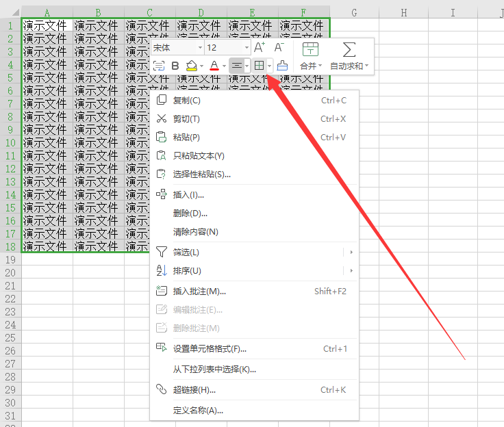The image size is (504, 427).
Task: Click cell B10 containing 演示文件
Action: [99, 142]
